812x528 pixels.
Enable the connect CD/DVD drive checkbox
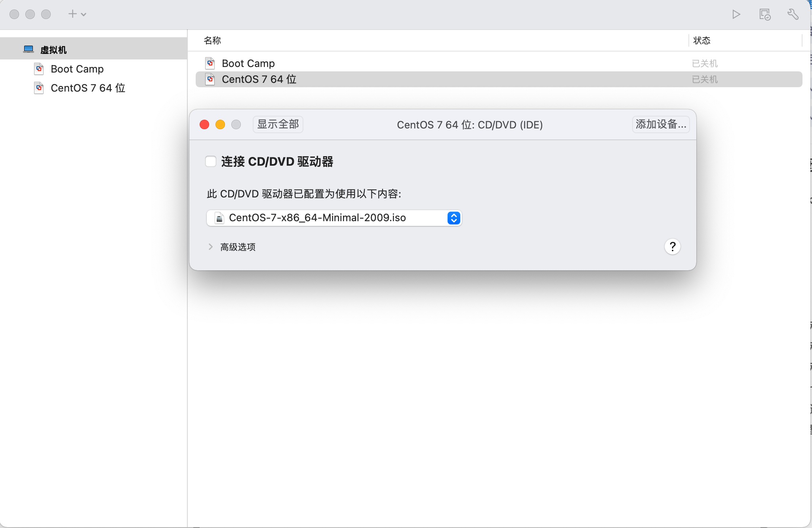211,162
